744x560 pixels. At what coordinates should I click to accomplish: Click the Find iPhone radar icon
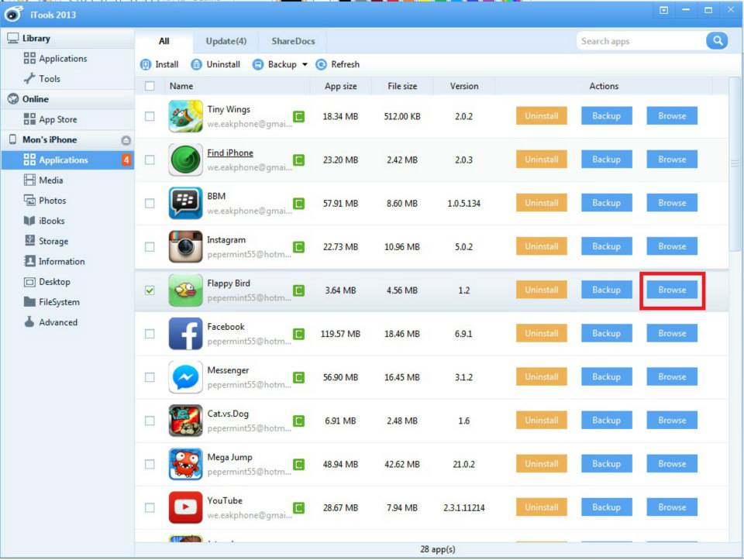185,160
